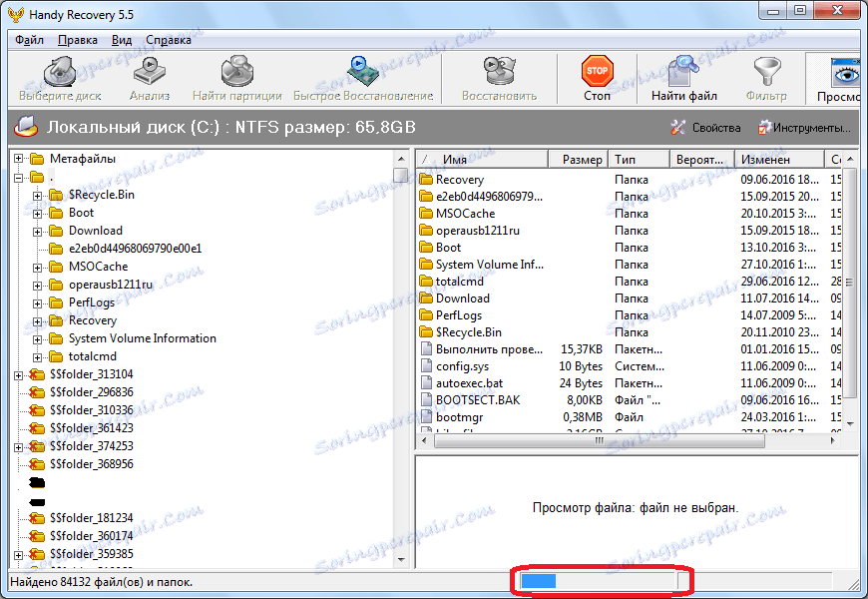Stop the scan with the Стоп button
The image size is (868, 599).
click(x=597, y=79)
